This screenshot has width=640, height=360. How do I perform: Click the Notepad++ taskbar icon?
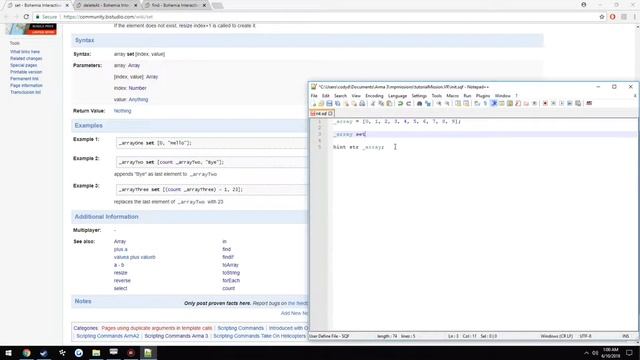click(148, 353)
